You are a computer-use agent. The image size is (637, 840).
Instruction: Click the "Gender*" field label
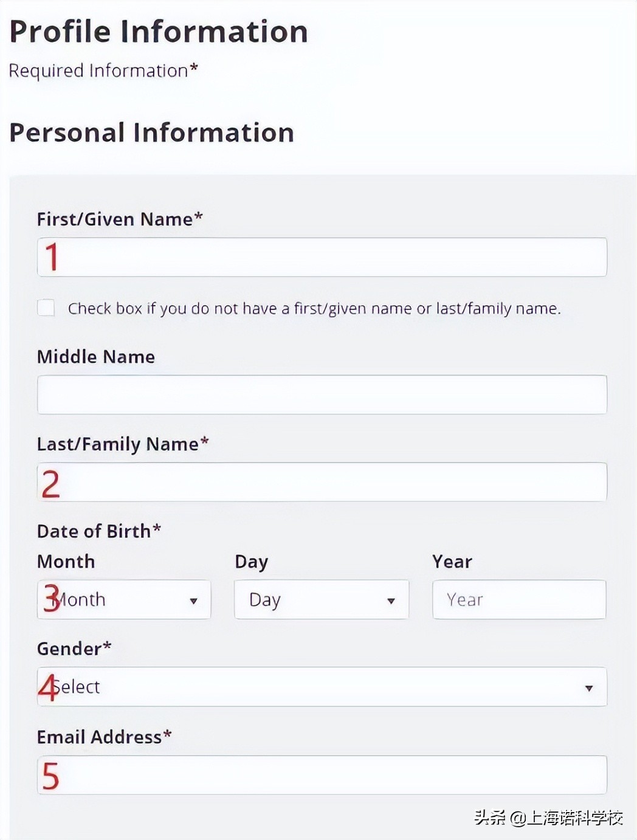click(x=74, y=649)
